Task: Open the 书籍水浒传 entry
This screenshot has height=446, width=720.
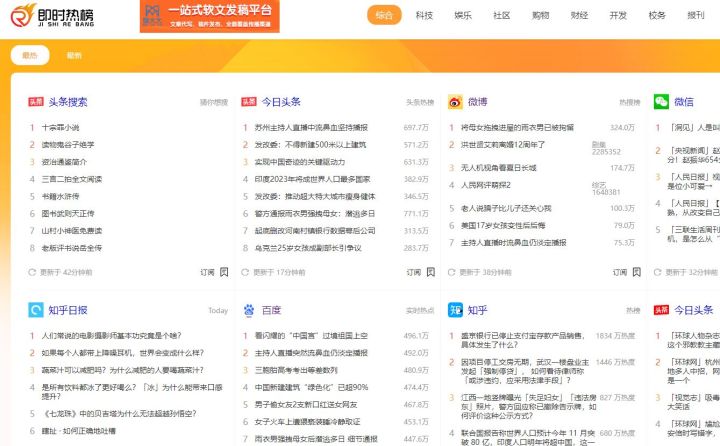Action: point(60,196)
